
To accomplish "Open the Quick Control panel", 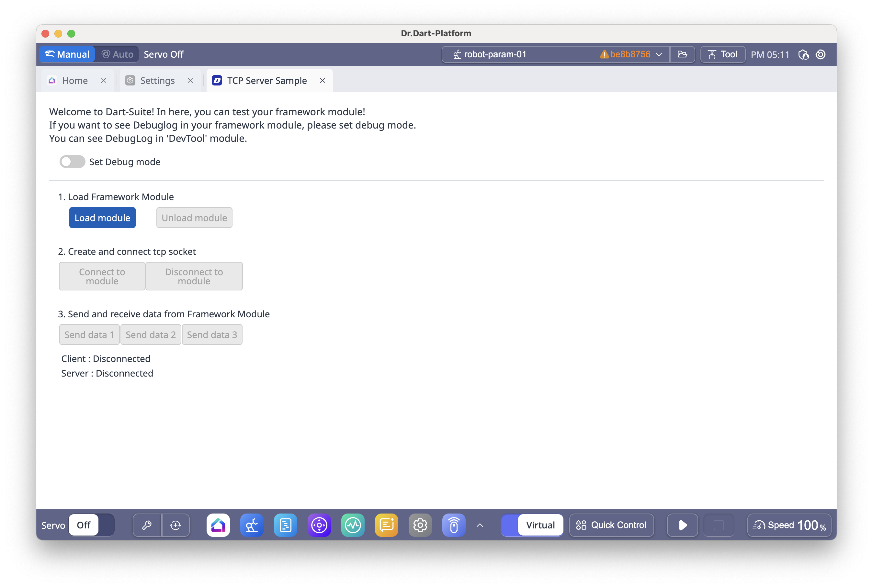I will point(611,525).
